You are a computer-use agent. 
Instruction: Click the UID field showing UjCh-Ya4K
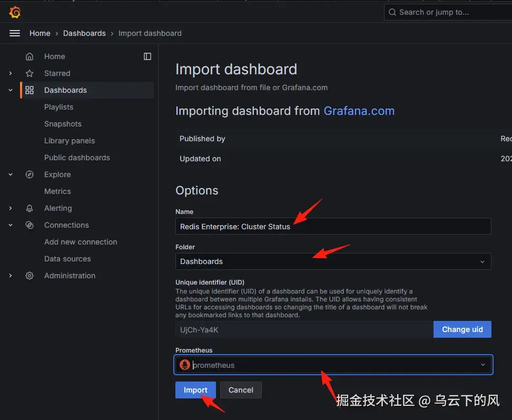point(304,329)
